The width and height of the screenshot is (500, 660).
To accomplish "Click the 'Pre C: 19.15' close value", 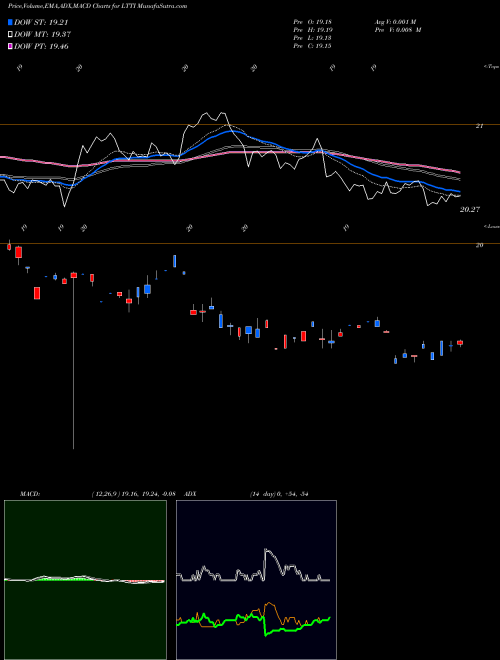I will (x=313, y=46).
